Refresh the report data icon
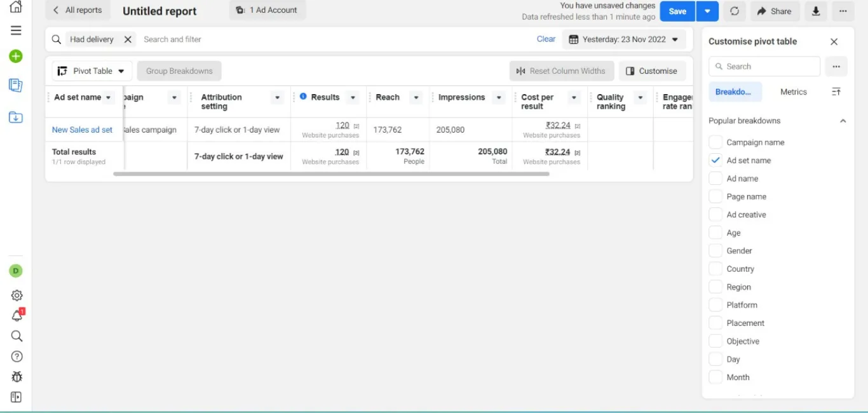 tap(735, 11)
